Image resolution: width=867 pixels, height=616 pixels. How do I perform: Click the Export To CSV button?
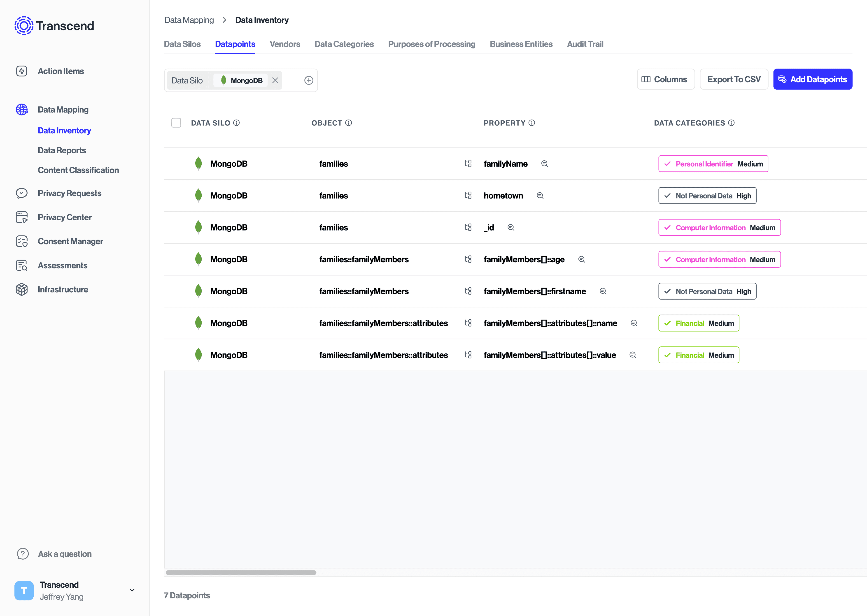click(734, 79)
